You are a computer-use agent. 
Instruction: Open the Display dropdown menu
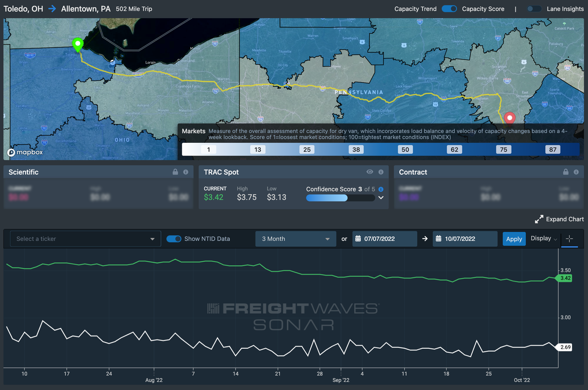(x=544, y=239)
